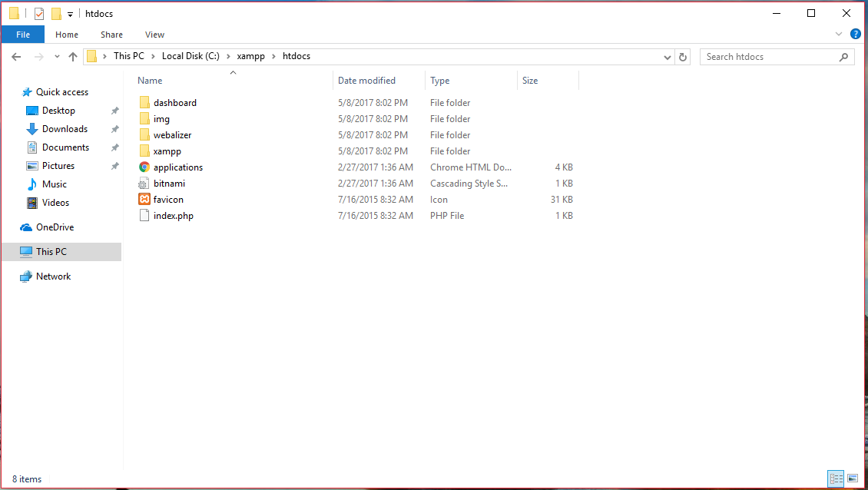
Task: Open the View ribbon tab
Action: coord(154,35)
